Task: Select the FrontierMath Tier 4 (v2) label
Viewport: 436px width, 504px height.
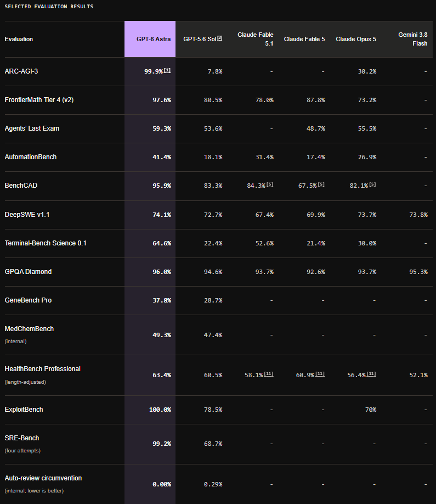Action: (x=39, y=100)
